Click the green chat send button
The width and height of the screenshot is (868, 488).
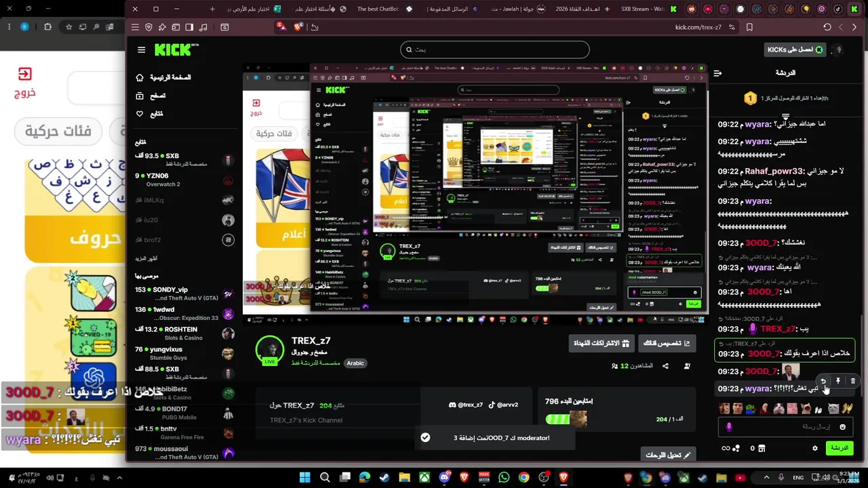(x=840, y=448)
